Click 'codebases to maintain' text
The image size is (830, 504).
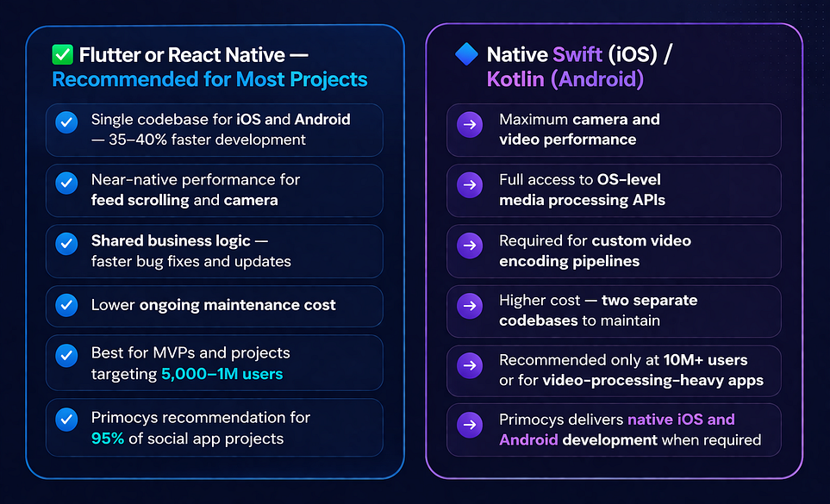click(580, 320)
